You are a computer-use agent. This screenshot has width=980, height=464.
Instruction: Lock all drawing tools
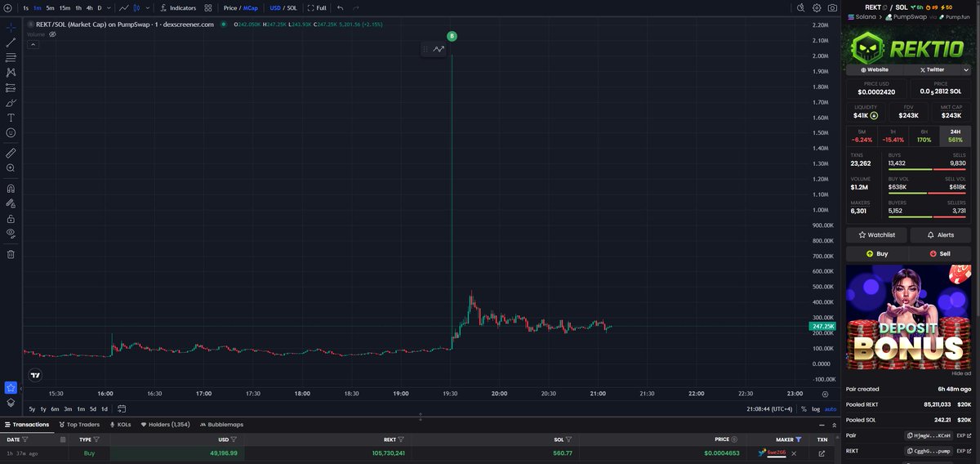tap(11, 218)
